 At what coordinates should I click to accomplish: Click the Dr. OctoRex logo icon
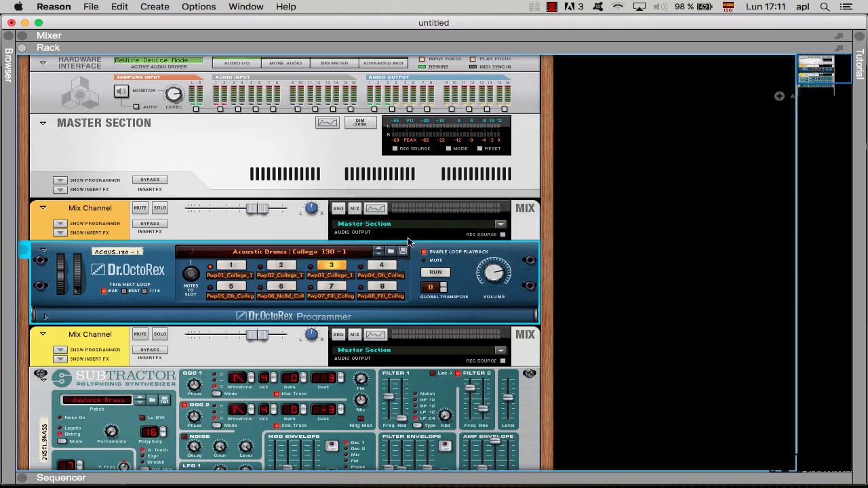click(x=98, y=270)
